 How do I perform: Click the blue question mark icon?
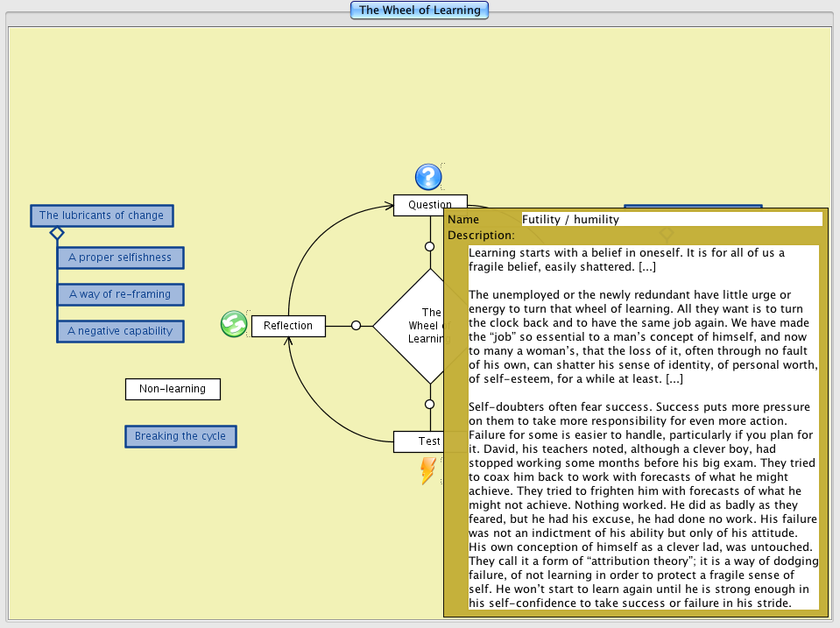(x=428, y=177)
